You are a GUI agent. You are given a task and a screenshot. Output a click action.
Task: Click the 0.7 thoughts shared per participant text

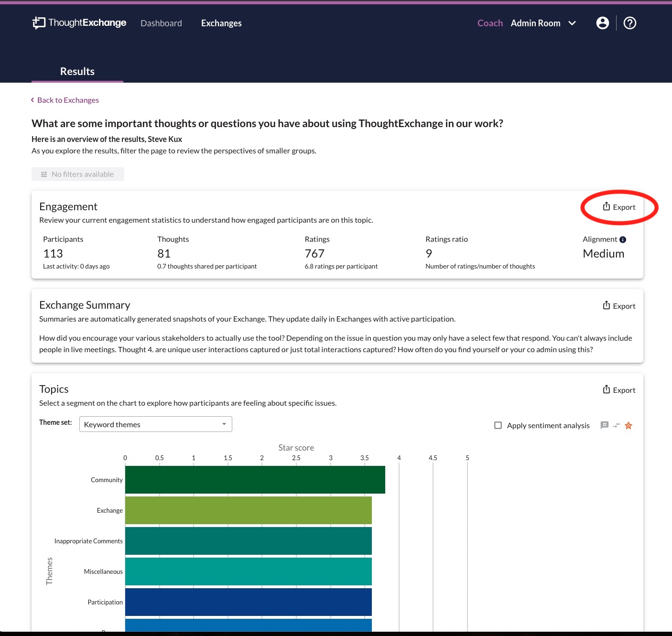coord(207,266)
